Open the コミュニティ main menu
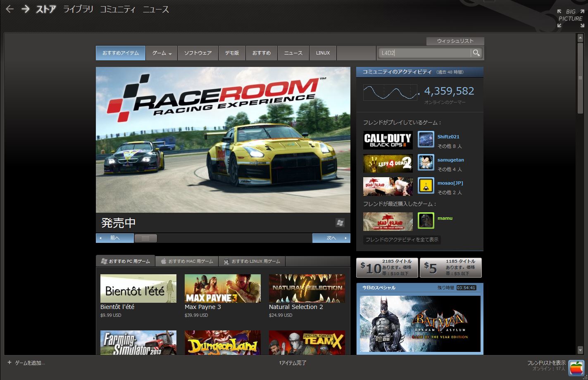Viewport: 588px width, 380px height. (x=118, y=9)
